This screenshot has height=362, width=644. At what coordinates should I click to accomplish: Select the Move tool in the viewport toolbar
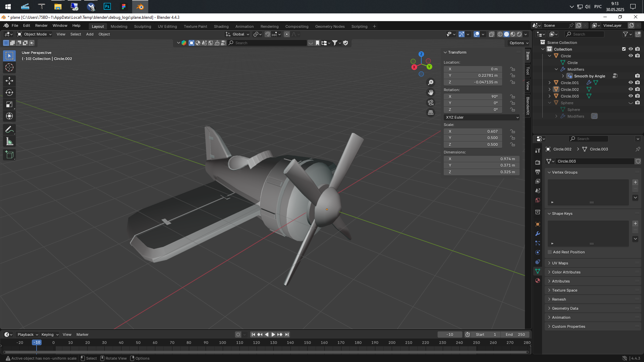[9, 80]
